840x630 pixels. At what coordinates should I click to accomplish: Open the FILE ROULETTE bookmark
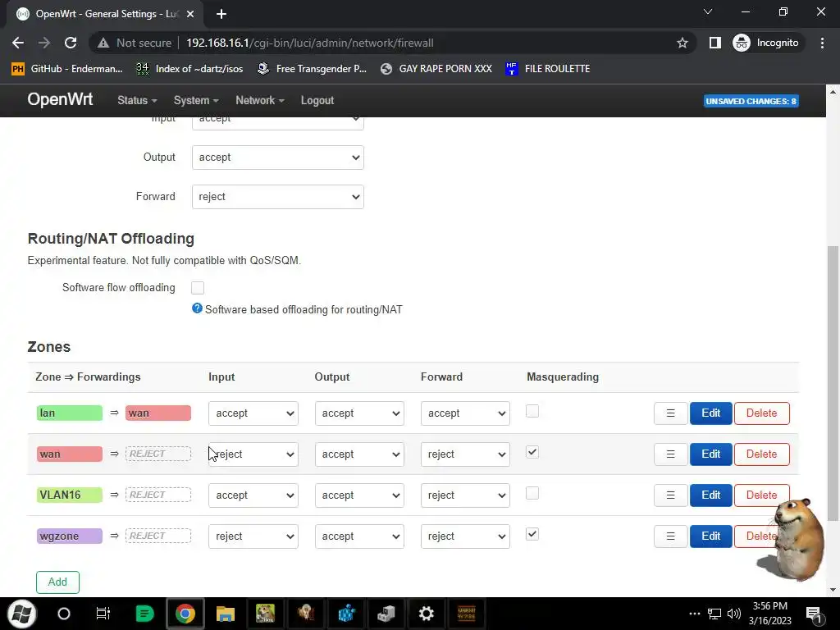pyautogui.click(x=547, y=69)
